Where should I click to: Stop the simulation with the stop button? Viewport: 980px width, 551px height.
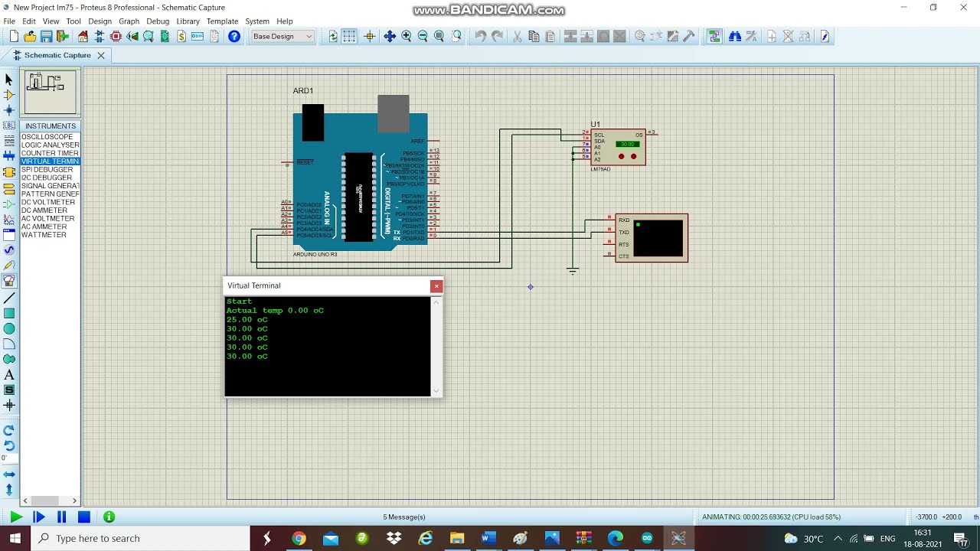(x=84, y=517)
